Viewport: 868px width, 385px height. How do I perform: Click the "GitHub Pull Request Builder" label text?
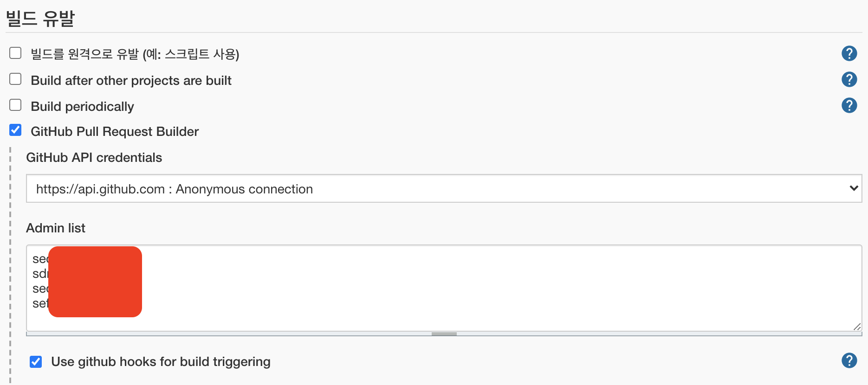[x=114, y=131]
